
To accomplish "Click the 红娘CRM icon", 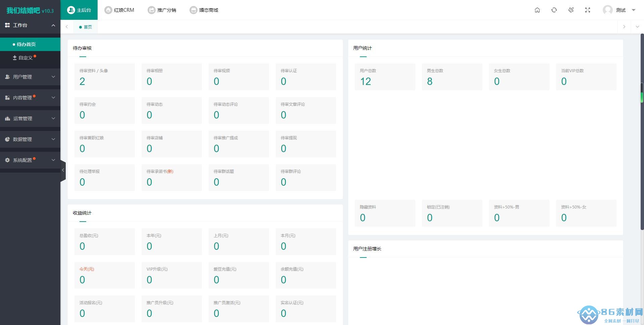I will click(x=108, y=10).
